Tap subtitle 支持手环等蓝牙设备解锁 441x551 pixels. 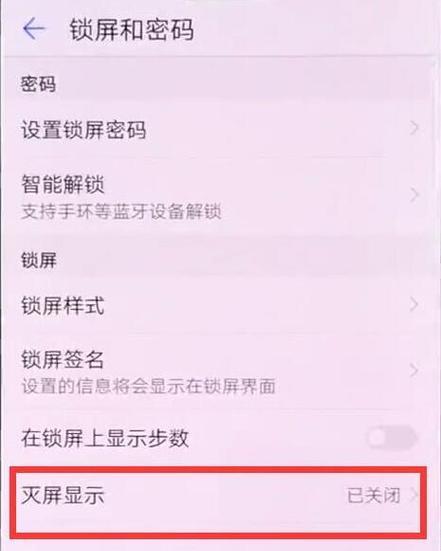(x=121, y=212)
